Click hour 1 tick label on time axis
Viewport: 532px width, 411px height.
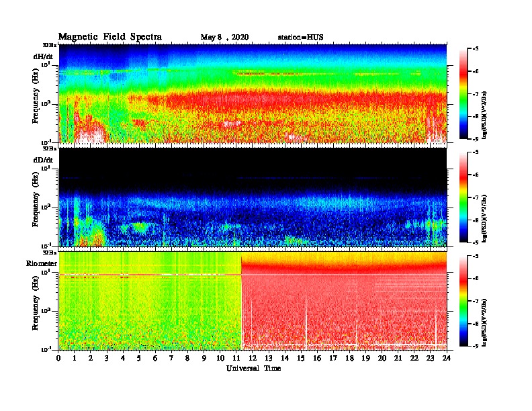pos(75,358)
